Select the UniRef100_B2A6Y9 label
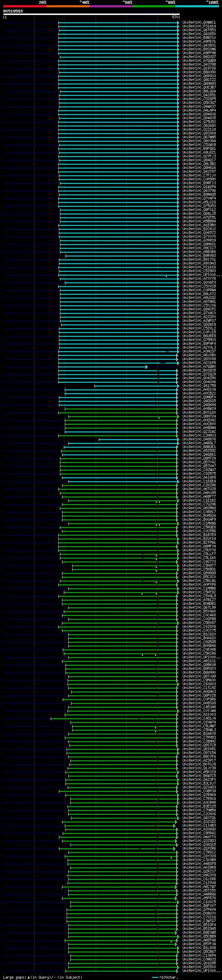The height and width of the screenshot is (980, 222). (x=199, y=734)
